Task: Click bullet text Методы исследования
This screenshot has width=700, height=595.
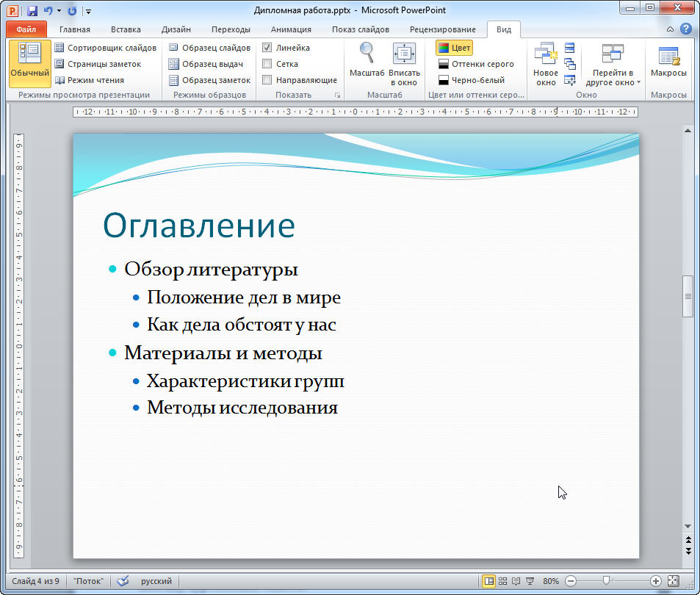Action: click(x=242, y=408)
